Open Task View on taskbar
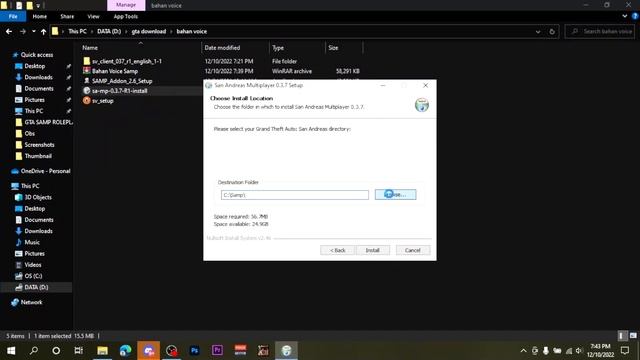The height and width of the screenshot is (360, 640). point(78,350)
